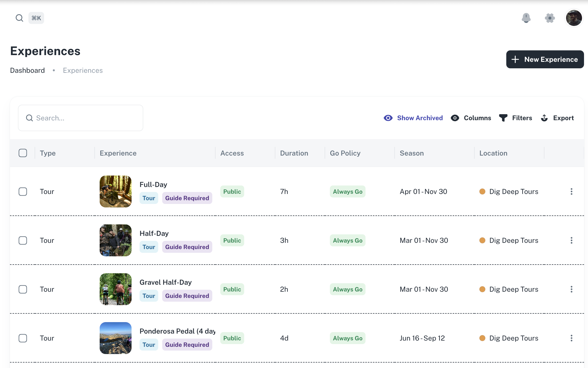Sort by the Duration column header
The width and height of the screenshot is (588, 368).
294,153
